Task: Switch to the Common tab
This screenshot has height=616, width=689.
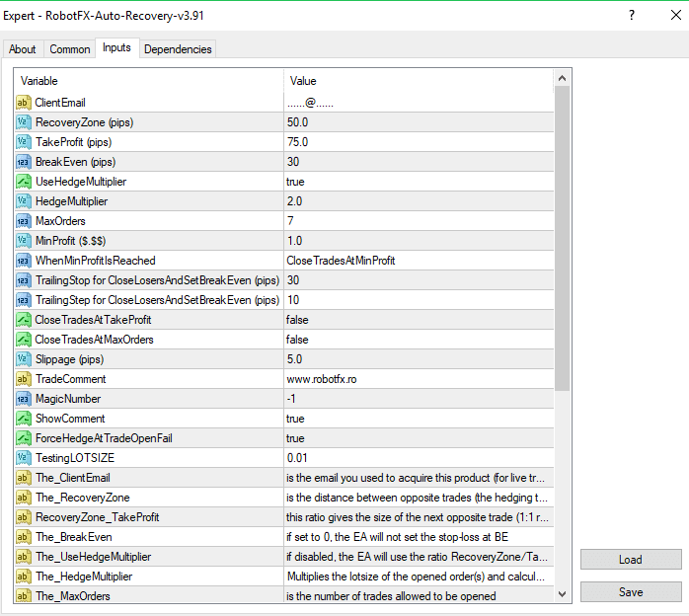Action: [69, 49]
